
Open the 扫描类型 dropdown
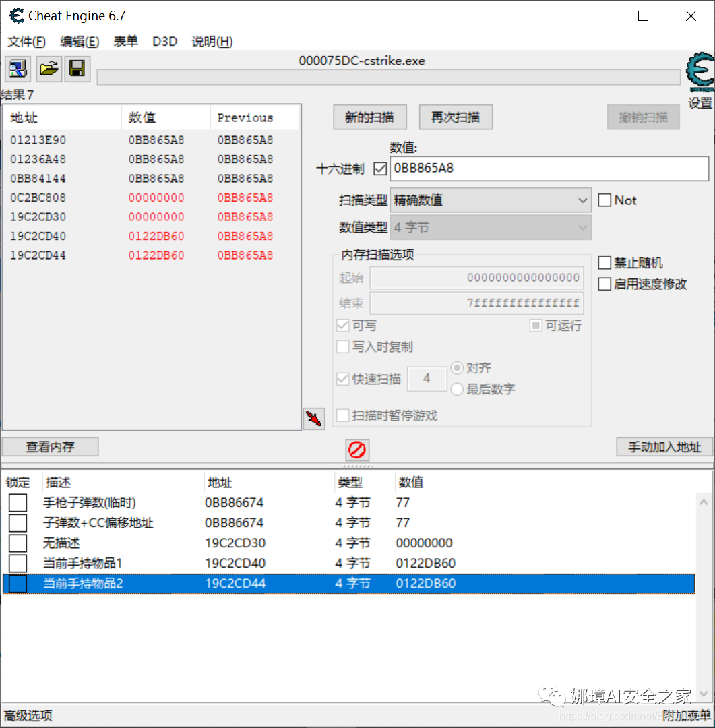point(491,201)
